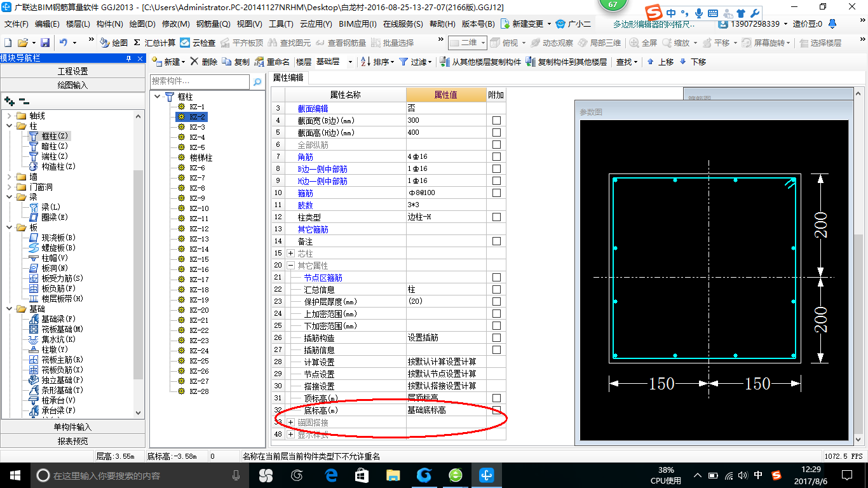Screen dimensions: 868x488
Task: Open the 排序 sort dropdown
Action: point(377,62)
